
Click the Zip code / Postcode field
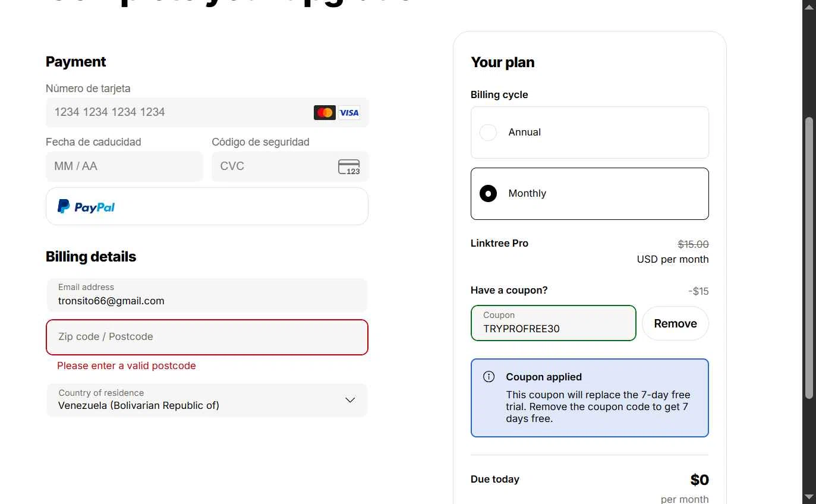tap(207, 337)
